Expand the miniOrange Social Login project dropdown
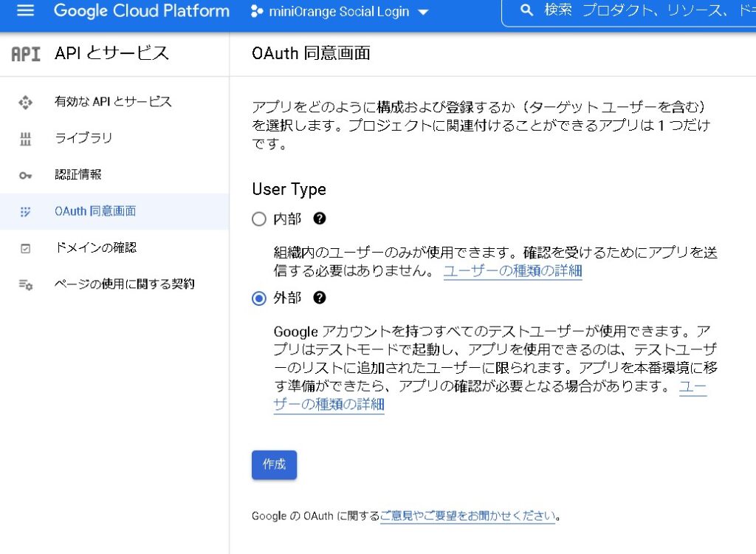Image resolution: width=756 pixels, height=554 pixels. [423, 13]
